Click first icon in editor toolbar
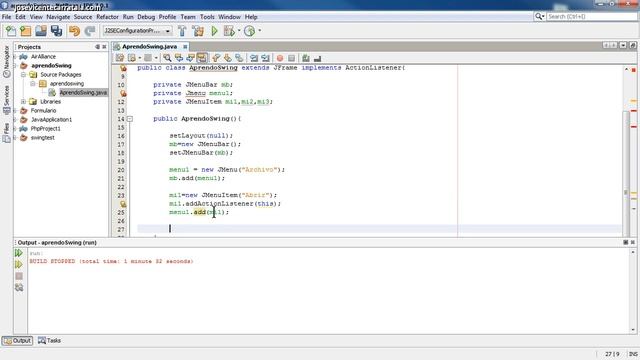640x360 pixels. point(120,58)
